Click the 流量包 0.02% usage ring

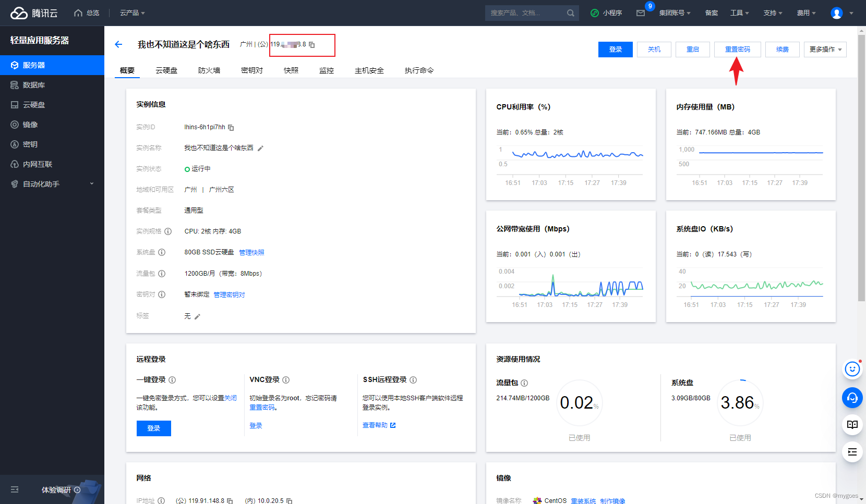click(579, 403)
